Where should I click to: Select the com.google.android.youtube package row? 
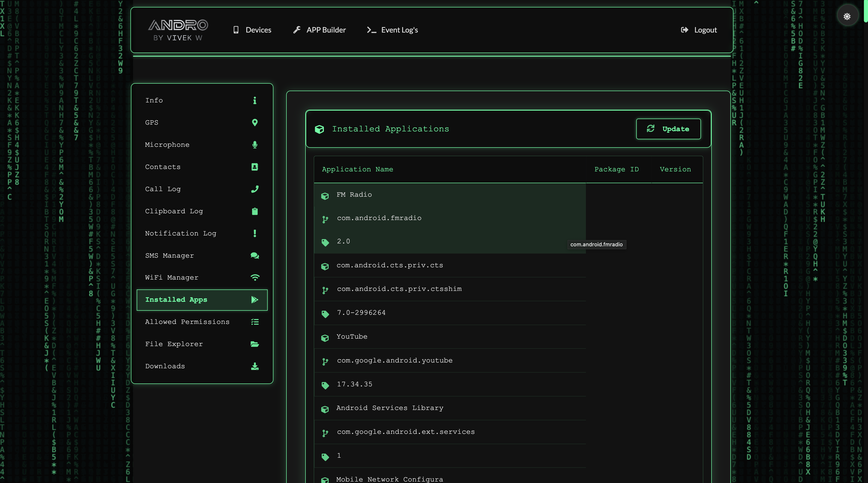coord(394,360)
